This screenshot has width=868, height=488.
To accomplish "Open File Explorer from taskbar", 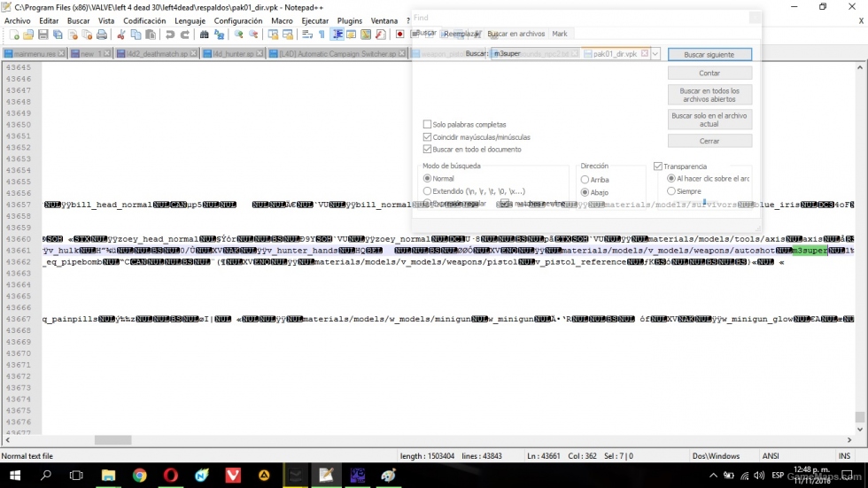I will tap(108, 476).
